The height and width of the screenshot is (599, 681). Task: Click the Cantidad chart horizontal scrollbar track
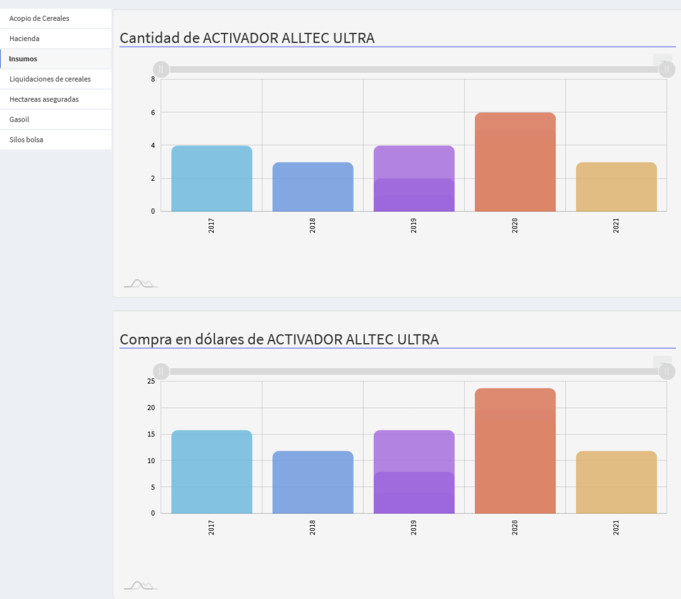(414, 69)
